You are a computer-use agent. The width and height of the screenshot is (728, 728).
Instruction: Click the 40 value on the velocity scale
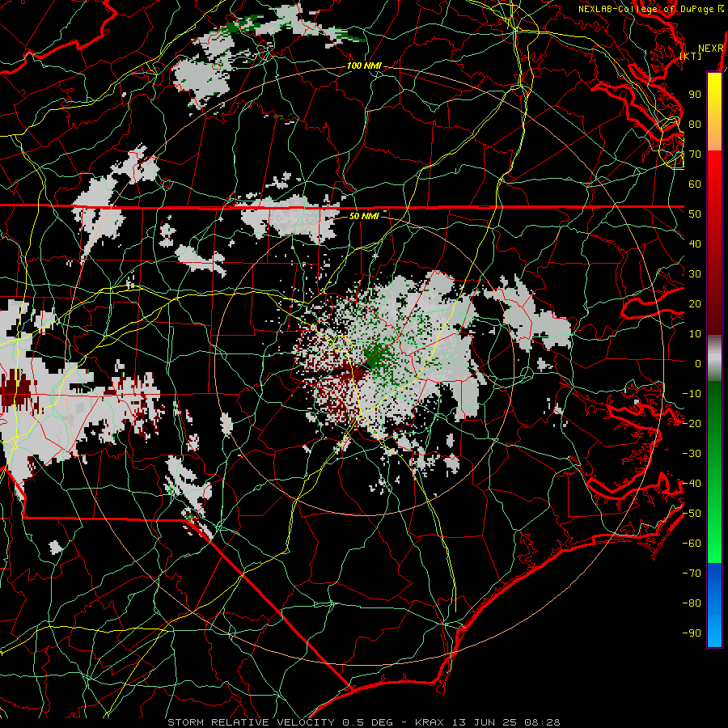click(695, 244)
